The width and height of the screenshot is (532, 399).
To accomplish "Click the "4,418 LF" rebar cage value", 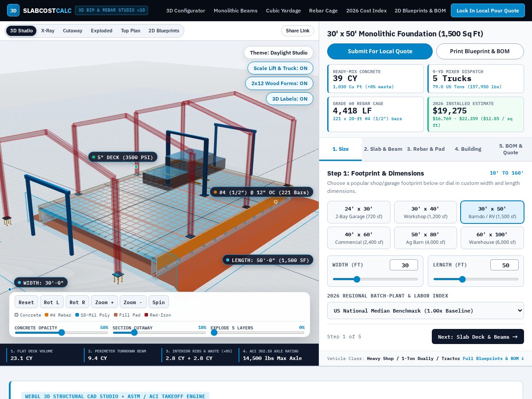I will click(352, 111).
